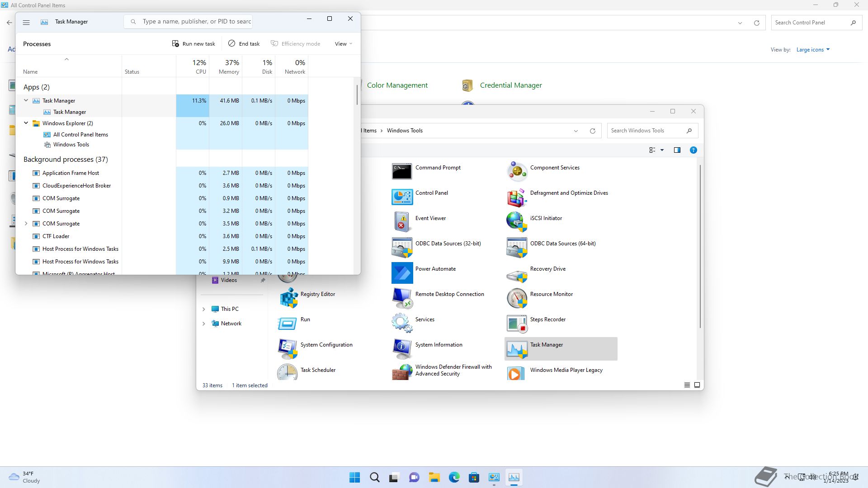Switch to details view in Windows Tools status bar
Viewport: 868px width, 488px height.
(687, 385)
